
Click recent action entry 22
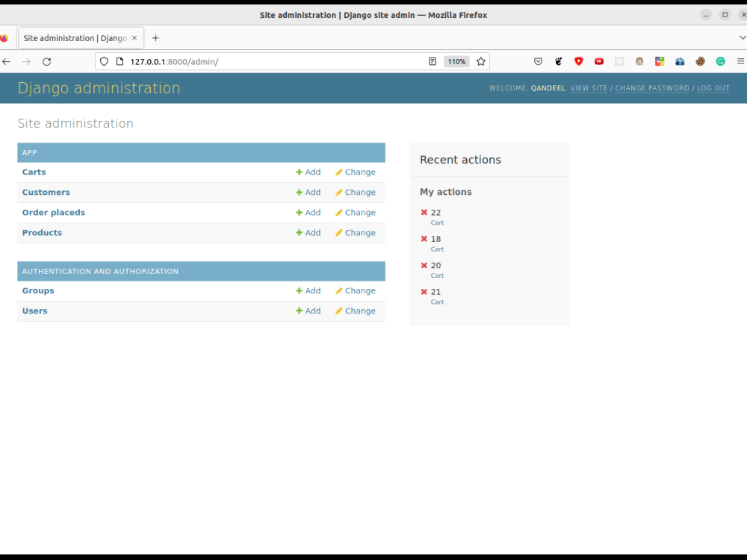436,212
